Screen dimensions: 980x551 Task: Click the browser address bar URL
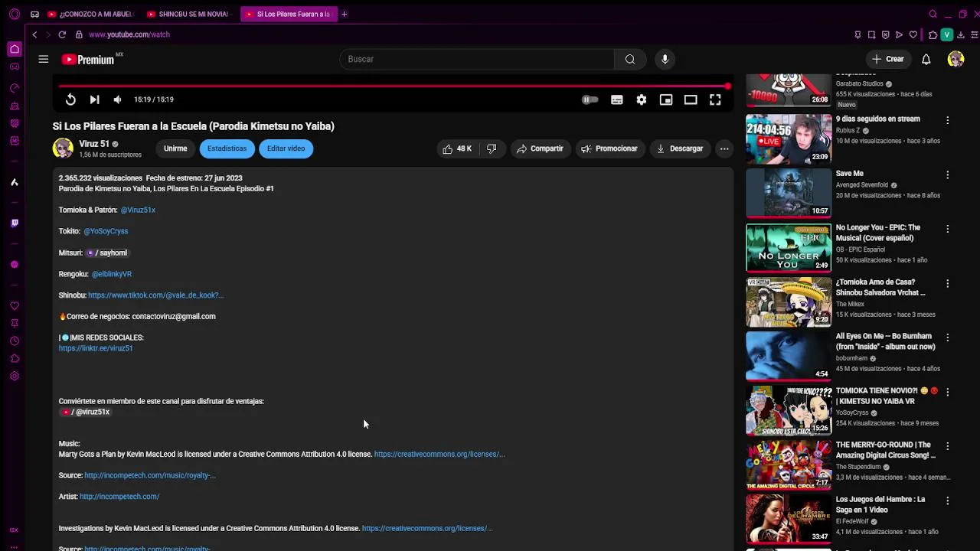pos(129,34)
